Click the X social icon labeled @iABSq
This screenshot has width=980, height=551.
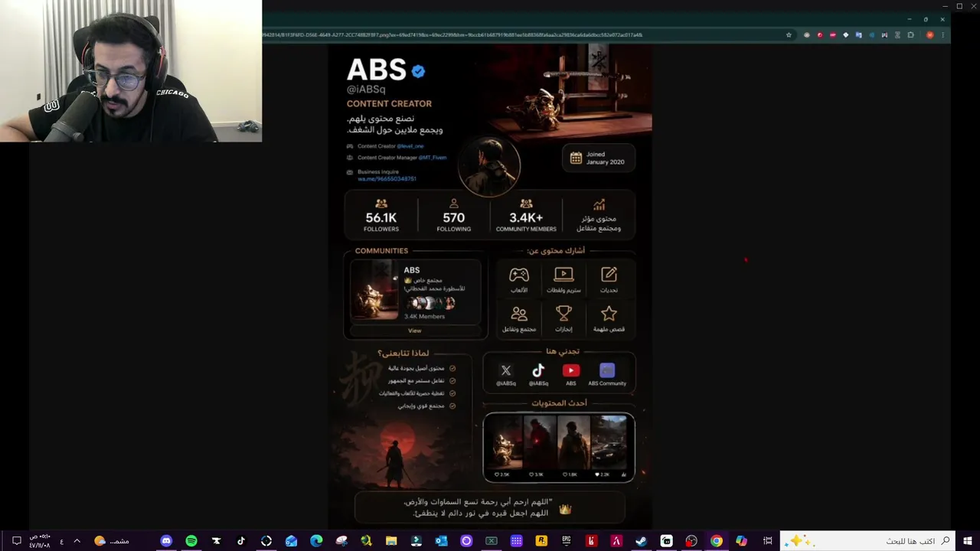(505, 370)
